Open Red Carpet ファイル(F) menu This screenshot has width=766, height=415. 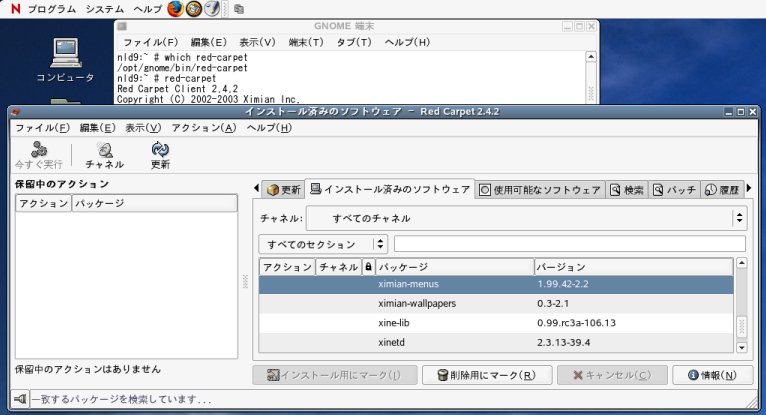click(x=43, y=128)
